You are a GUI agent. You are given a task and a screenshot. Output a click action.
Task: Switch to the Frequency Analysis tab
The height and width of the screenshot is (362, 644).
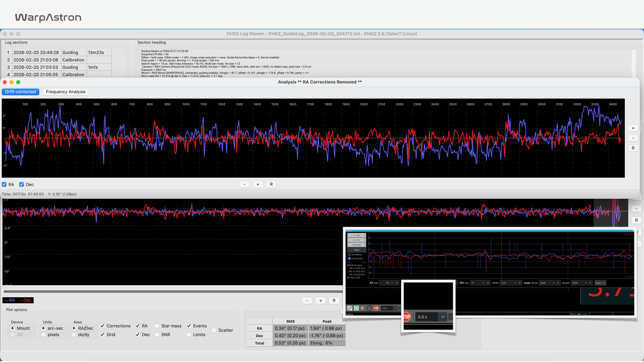click(65, 92)
